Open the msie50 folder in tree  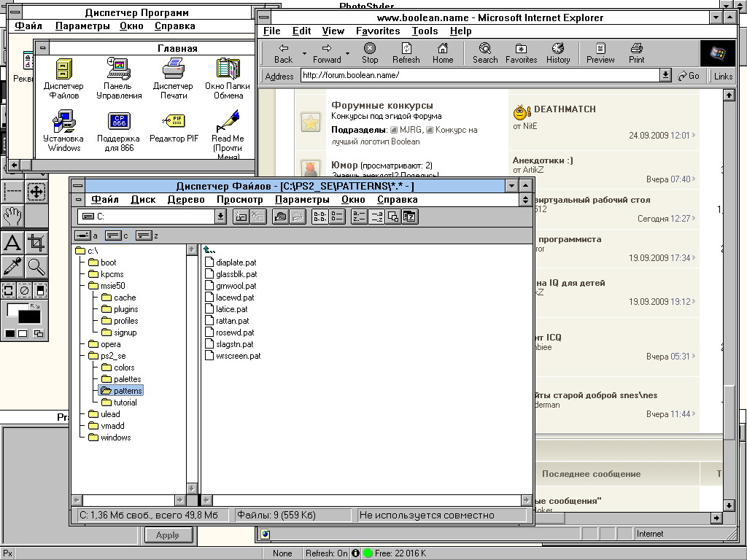pyautogui.click(x=112, y=286)
